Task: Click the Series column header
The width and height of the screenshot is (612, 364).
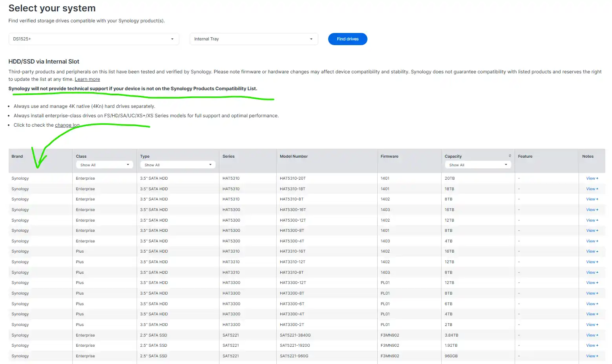Action: coord(228,156)
